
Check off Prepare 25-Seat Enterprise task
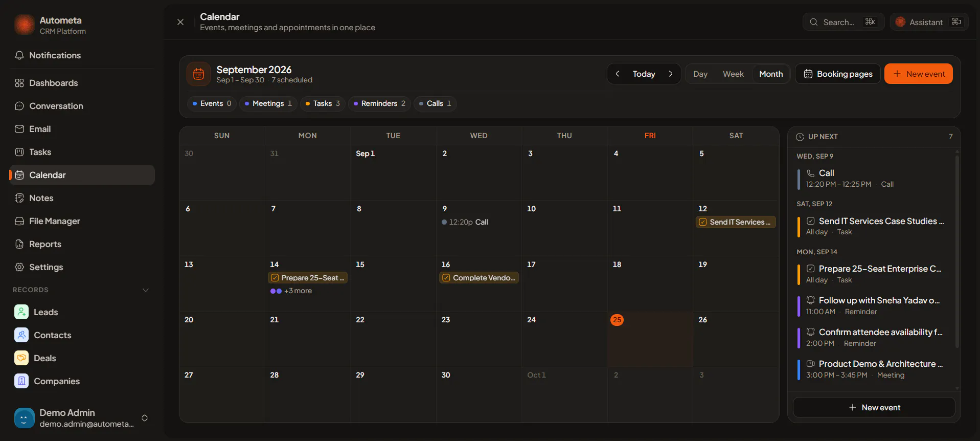810,269
